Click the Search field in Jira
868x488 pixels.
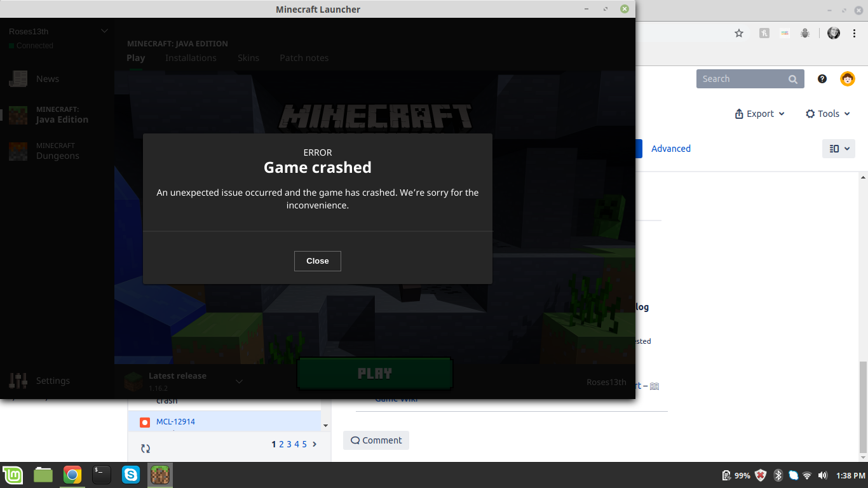pos(750,79)
